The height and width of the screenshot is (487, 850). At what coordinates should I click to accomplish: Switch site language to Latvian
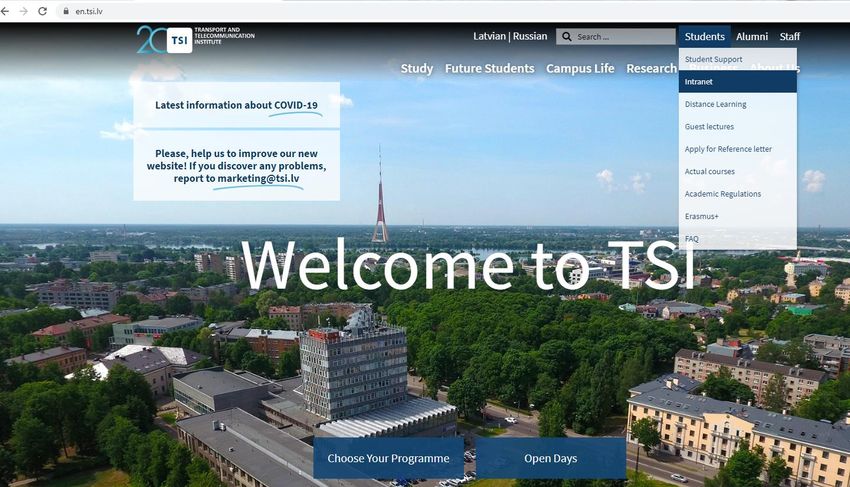[489, 36]
